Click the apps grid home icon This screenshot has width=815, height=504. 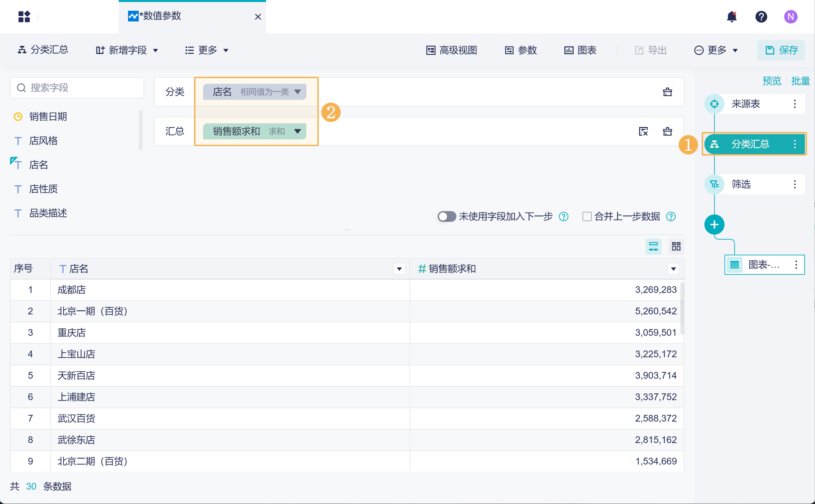coord(24,16)
